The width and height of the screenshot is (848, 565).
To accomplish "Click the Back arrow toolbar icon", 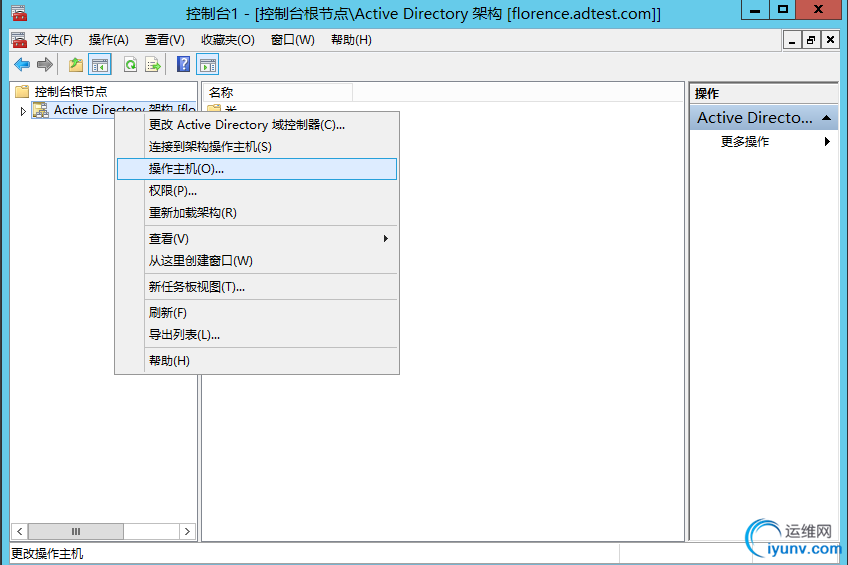I will 22,65.
